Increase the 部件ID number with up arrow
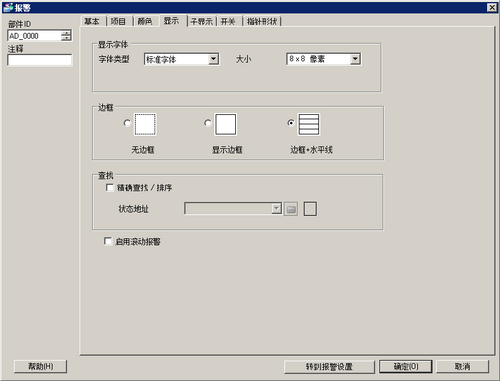The image size is (500, 381). [66, 33]
